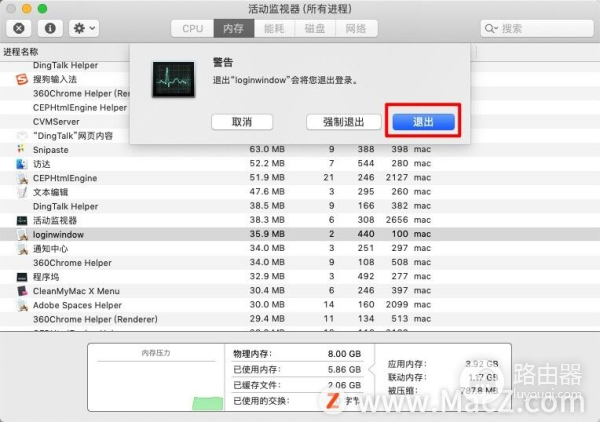Click the stop process toolbar button
This screenshot has height=422, width=600.
[18, 28]
